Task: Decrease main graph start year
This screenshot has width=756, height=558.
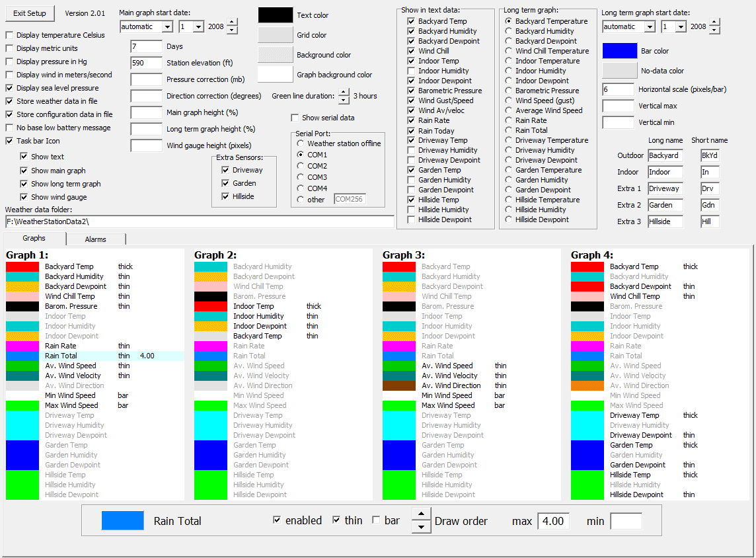Action: click(x=232, y=30)
